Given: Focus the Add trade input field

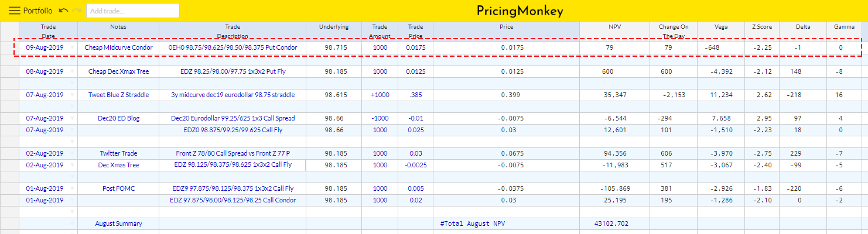Looking at the screenshot, I should [133, 11].
